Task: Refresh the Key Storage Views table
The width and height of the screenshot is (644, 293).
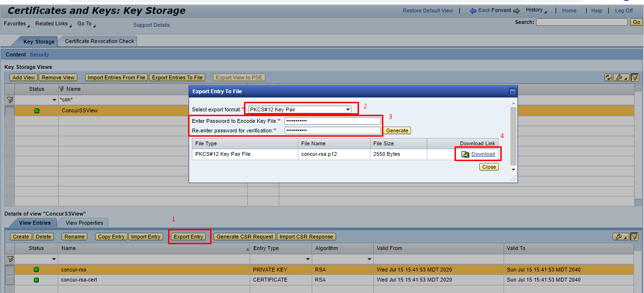Action: (x=608, y=77)
